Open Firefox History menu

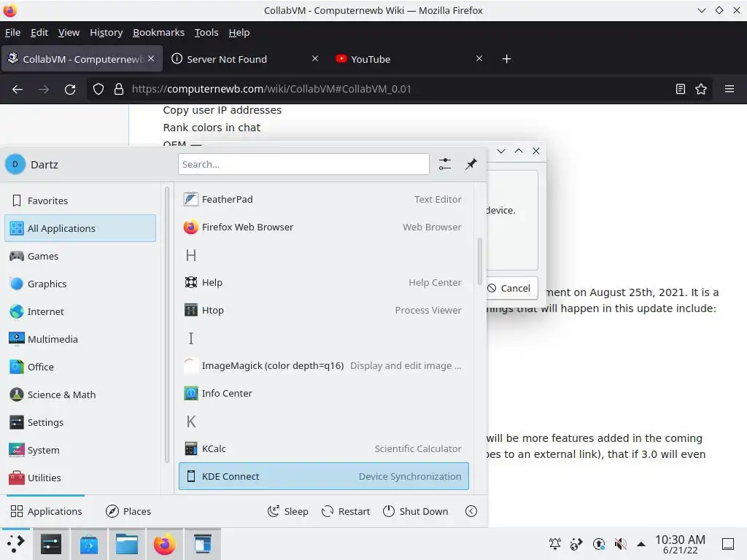point(107,32)
